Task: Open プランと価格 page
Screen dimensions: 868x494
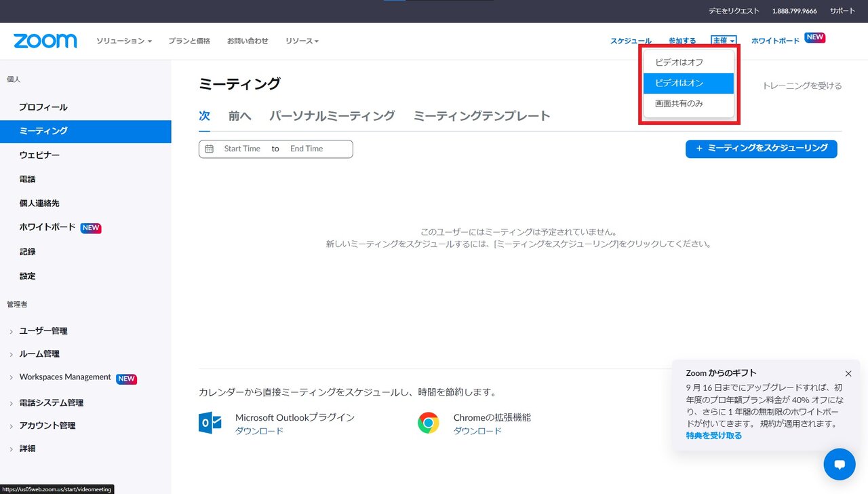Action: (x=189, y=41)
